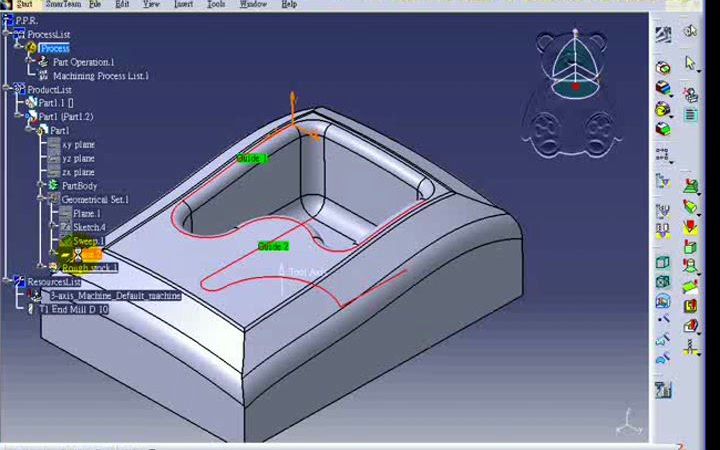Screen dimensions: 720x450
Task: Click the bottom NC output generation icon
Action: pos(663,390)
